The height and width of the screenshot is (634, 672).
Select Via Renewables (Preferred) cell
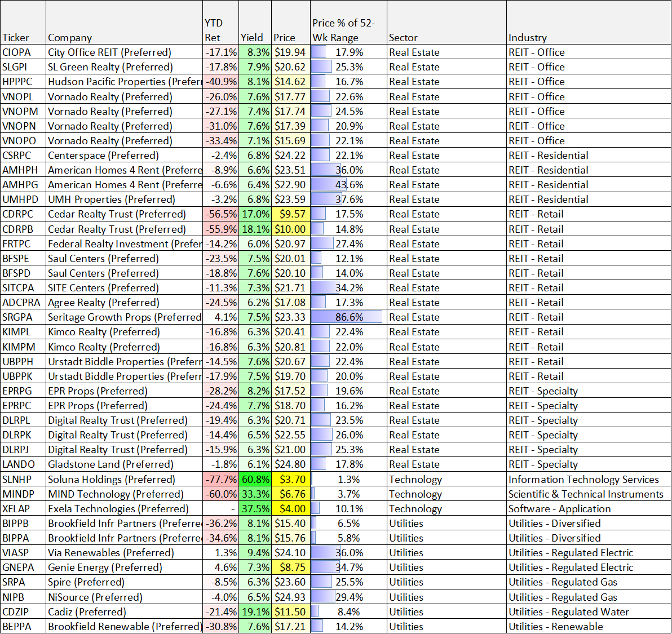tap(124, 553)
